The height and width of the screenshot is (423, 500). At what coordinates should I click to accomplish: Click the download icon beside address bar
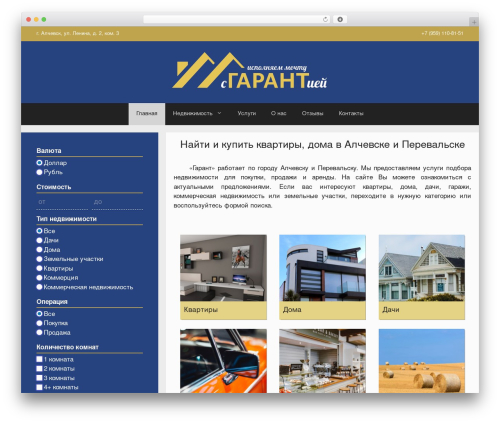(340, 20)
